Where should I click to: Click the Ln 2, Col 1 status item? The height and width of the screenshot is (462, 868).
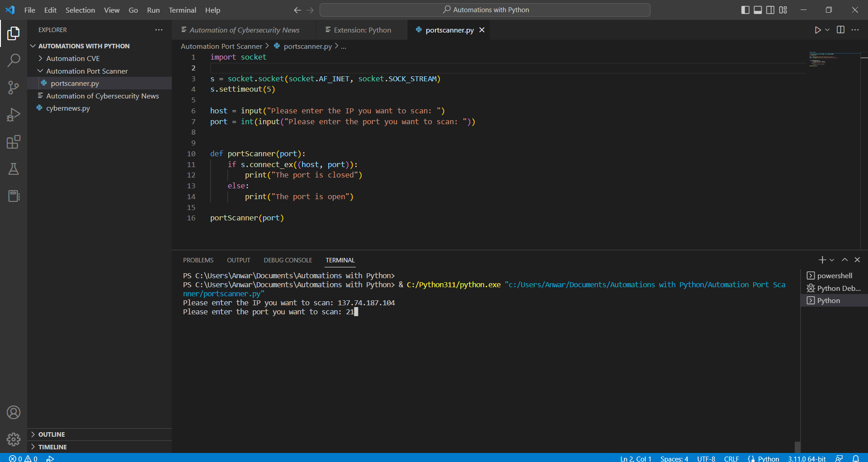click(636, 458)
